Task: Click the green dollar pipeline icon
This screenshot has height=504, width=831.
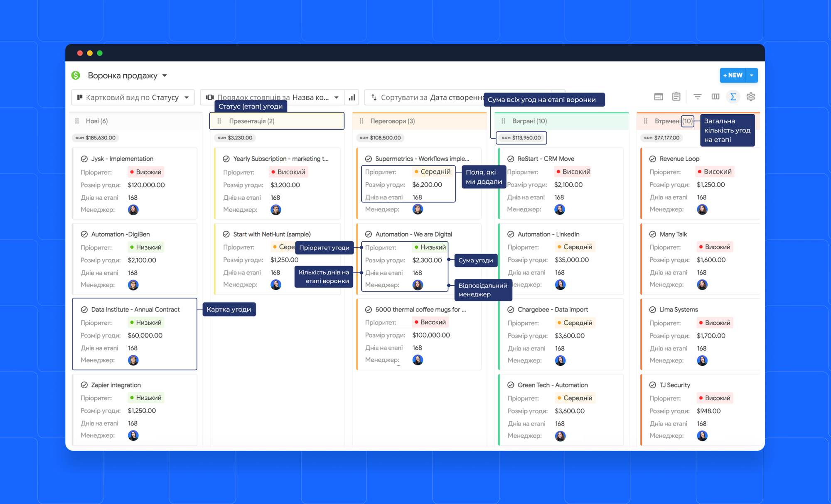Action: [76, 75]
